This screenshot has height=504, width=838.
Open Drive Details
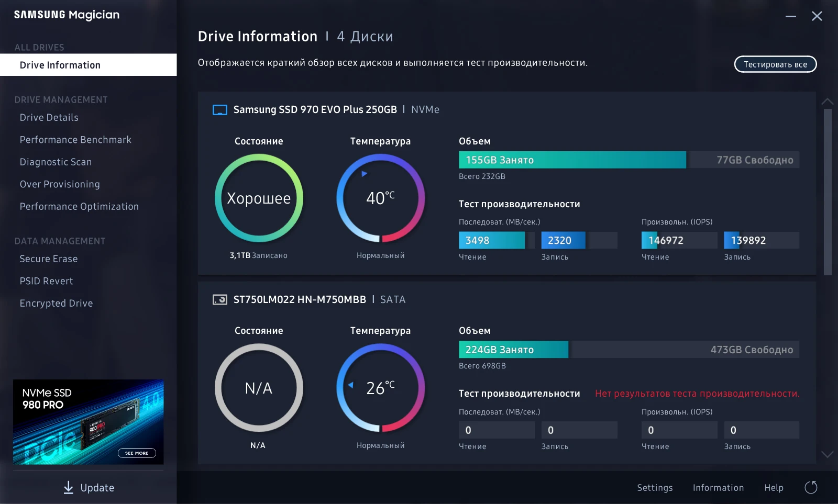click(49, 118)
